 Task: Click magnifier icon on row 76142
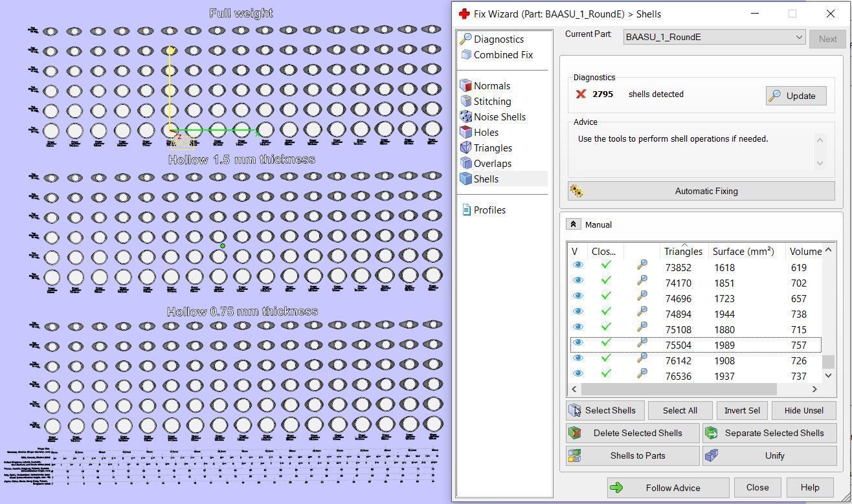642,358
